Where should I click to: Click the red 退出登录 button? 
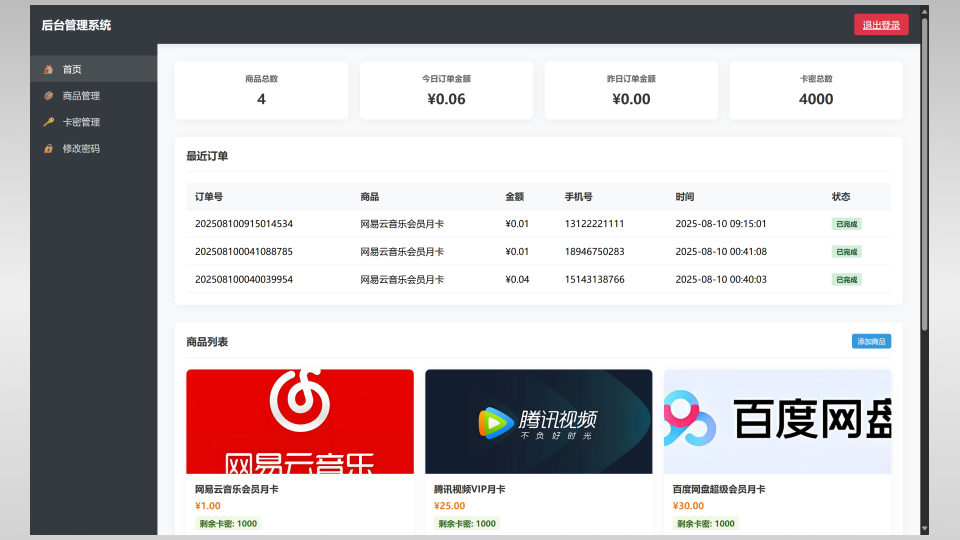(881, 25)
